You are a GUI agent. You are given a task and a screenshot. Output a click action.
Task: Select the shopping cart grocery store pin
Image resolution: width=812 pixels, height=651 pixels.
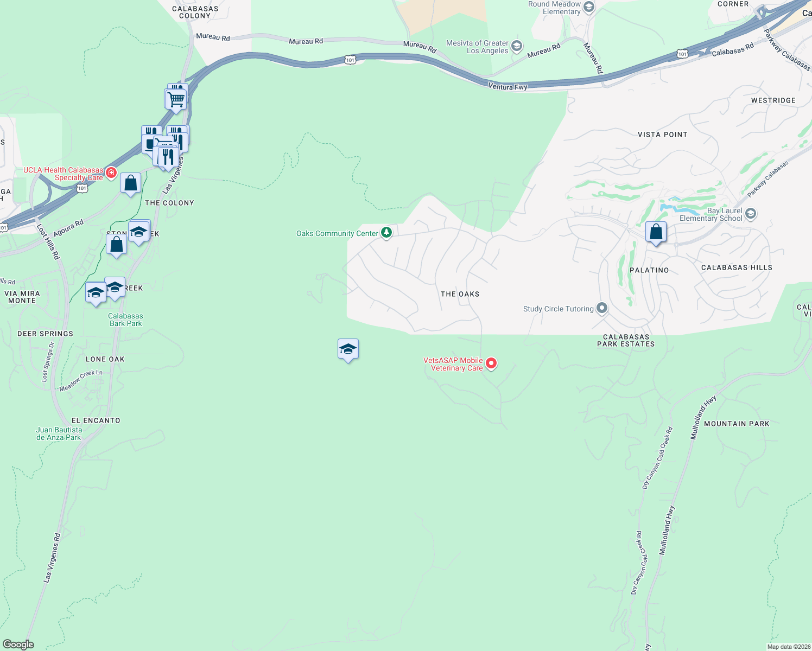175,99
